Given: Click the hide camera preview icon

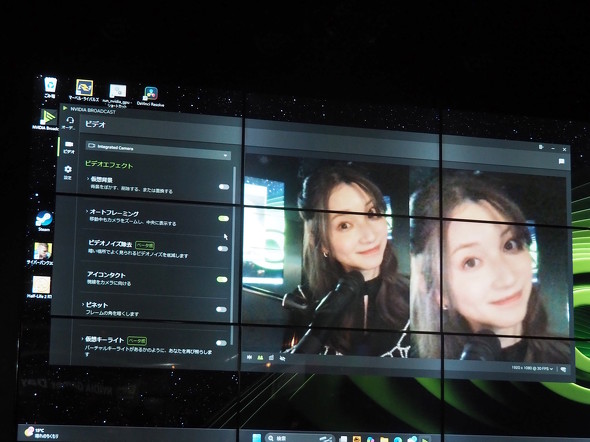Looking at the screenshot, I should coord(282,358).
